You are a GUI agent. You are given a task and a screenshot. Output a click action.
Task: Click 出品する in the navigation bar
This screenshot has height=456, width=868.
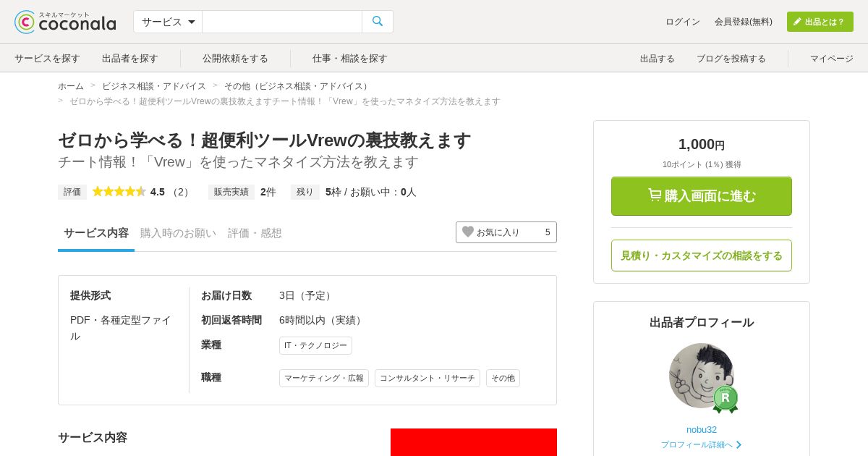coord(658,59)
